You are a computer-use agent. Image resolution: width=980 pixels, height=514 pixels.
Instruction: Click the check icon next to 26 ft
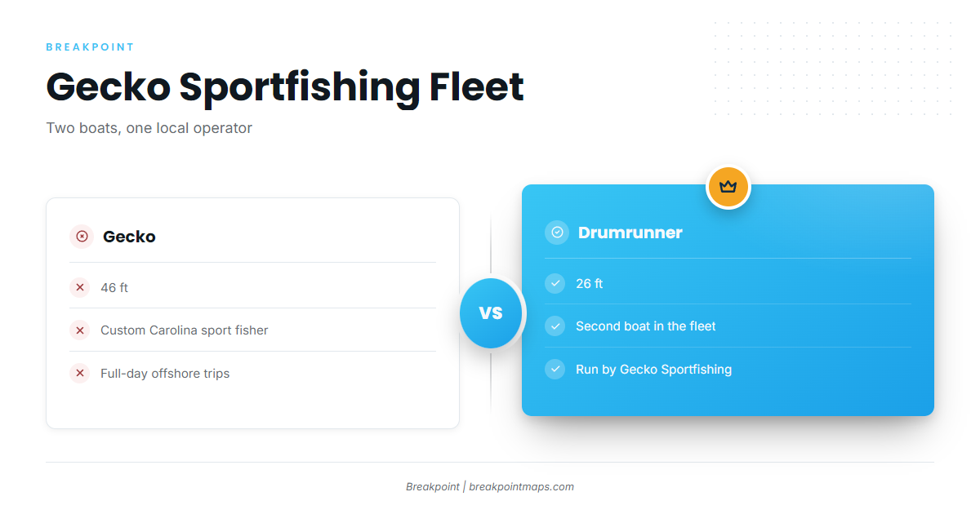coord(555,283)
